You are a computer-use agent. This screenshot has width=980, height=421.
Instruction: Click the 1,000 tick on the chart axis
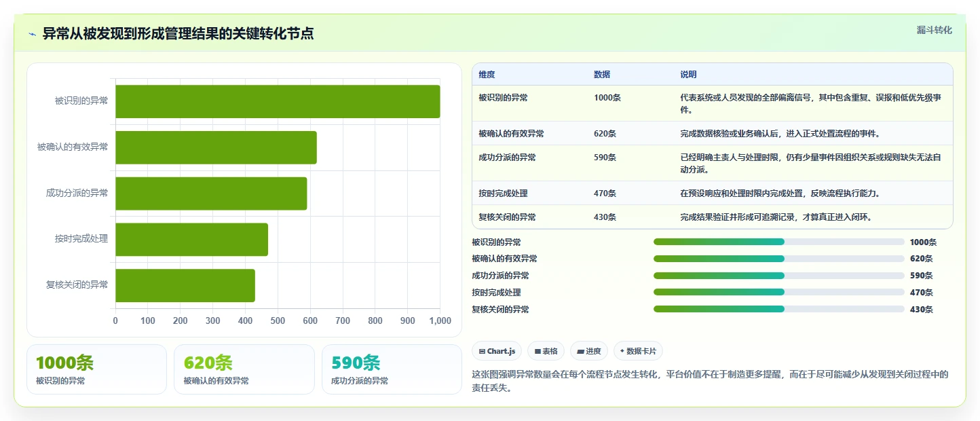440,321
